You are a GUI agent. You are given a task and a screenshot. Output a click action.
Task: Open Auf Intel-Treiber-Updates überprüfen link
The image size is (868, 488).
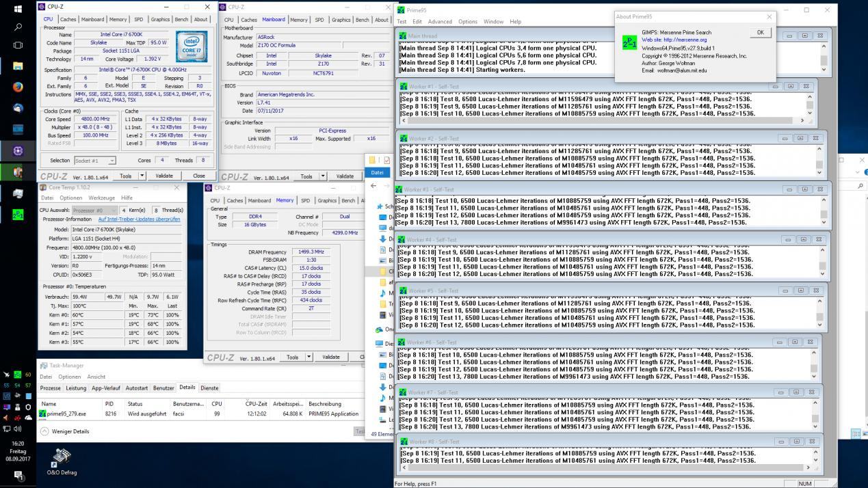[x=140, y=219]
